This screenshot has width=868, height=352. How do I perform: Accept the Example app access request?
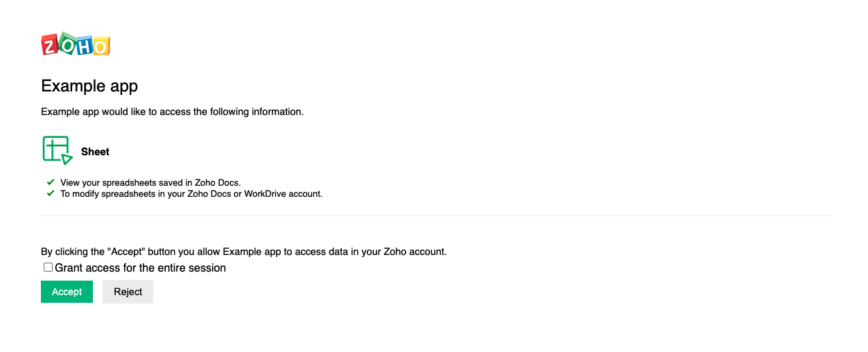pyautogui.click(x=67, y=292)
